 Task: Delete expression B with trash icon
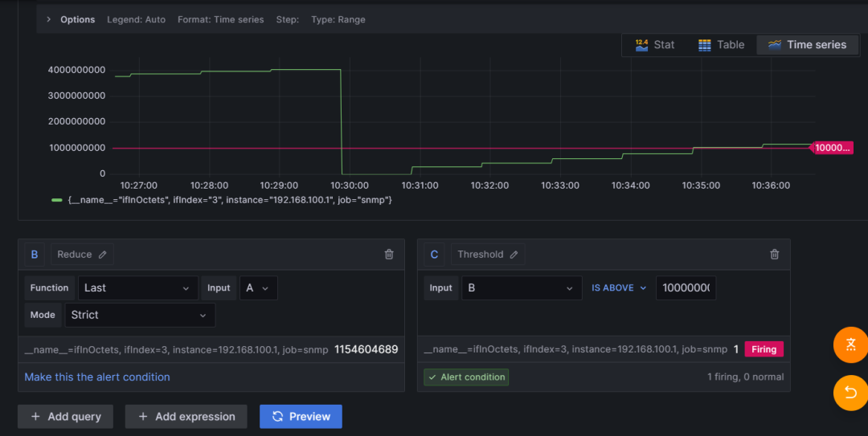coord(389,254)
